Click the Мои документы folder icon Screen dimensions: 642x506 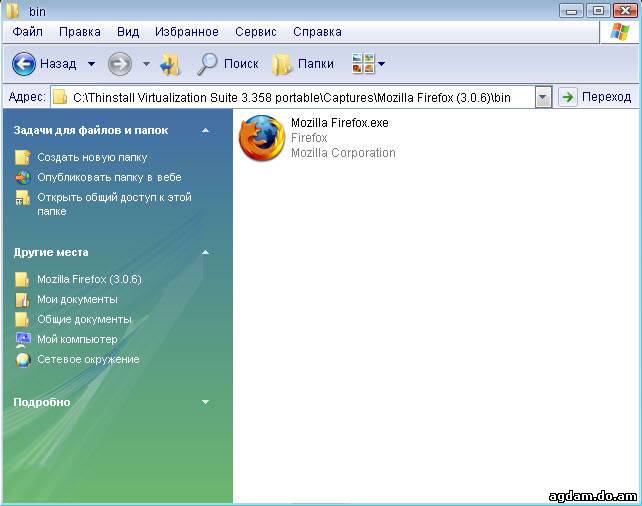click(22, 299)
